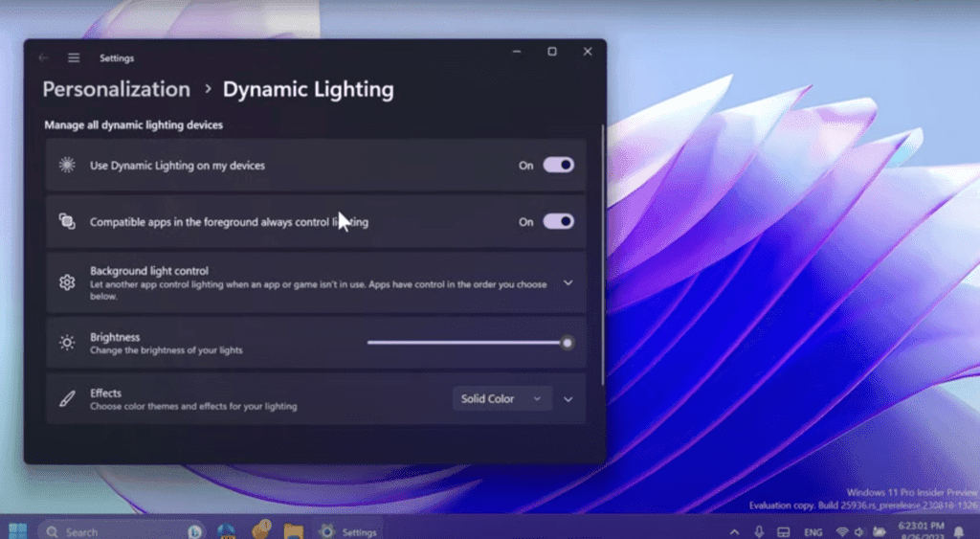
Task: Show hidden system tray icons
Action: (734, 532)
